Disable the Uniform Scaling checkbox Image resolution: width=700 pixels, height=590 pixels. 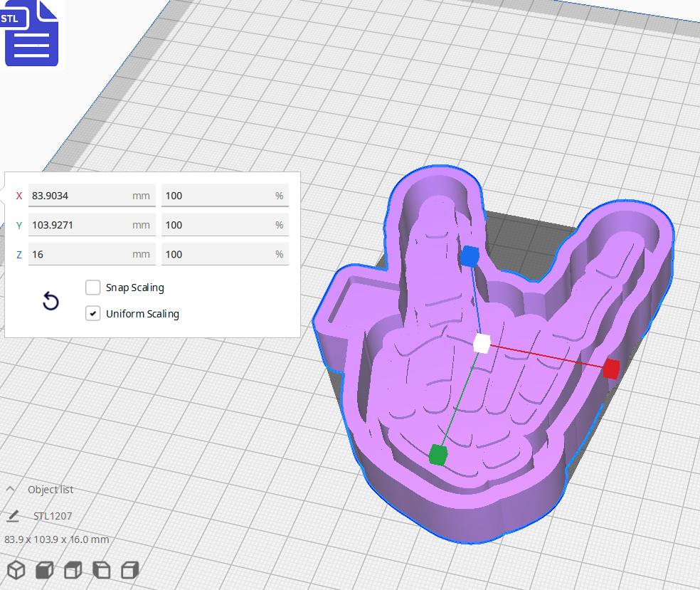pos(92,313)
